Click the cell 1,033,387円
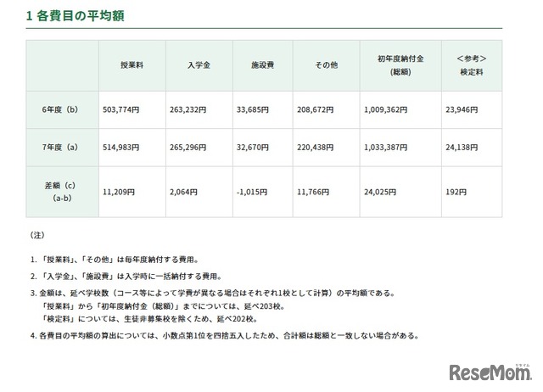Image resolution: width=543 pixels, height=392 pixels. tap(400, 148)
